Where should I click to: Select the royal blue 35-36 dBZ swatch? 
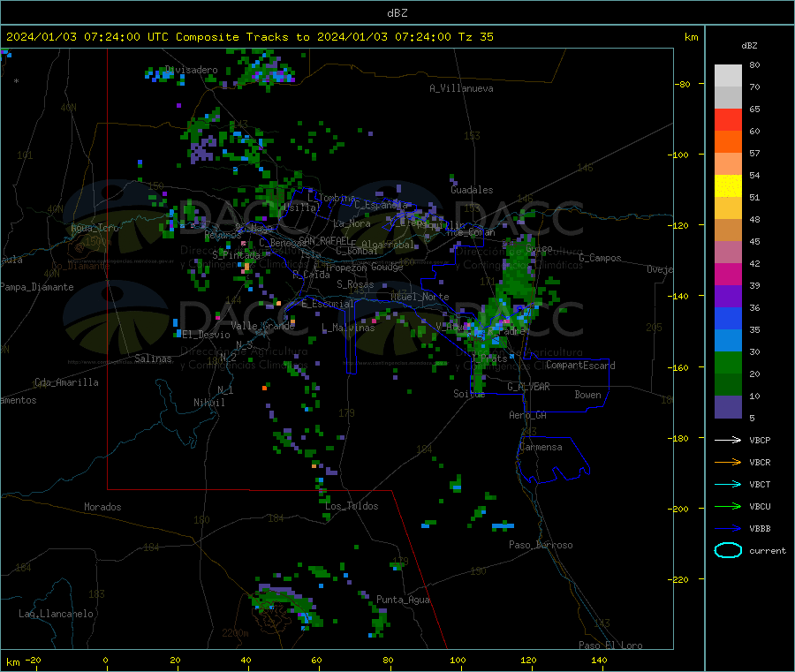pos(728,318)
